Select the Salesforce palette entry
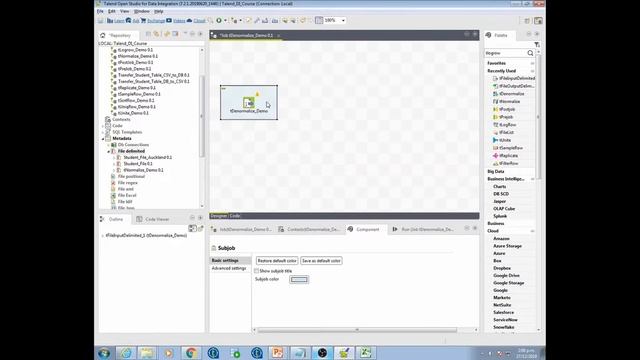Image resolution: width=640 pixels, height=360 pixels. coord(503,312)
